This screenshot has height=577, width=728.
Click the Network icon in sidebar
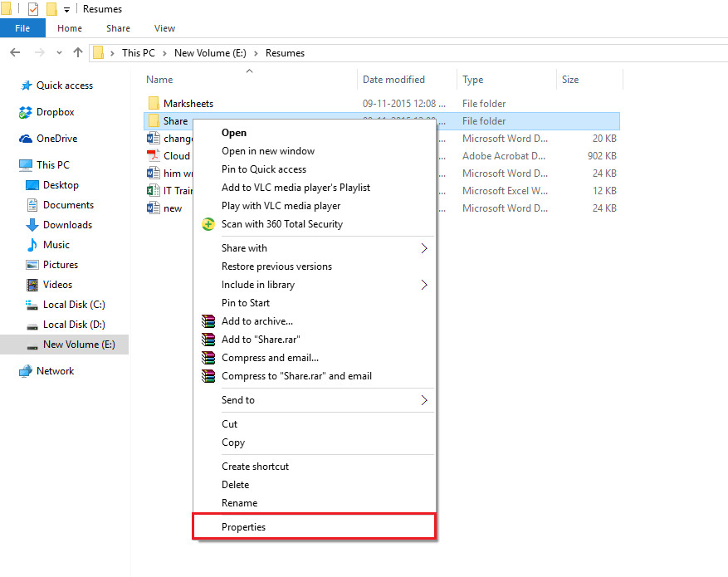[26, 371]
